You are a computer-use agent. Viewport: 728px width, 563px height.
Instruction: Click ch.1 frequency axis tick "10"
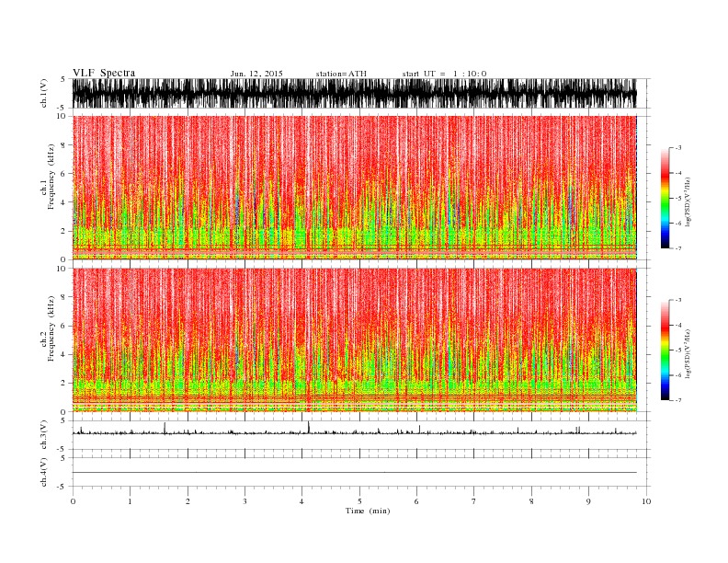click(62, 116)
